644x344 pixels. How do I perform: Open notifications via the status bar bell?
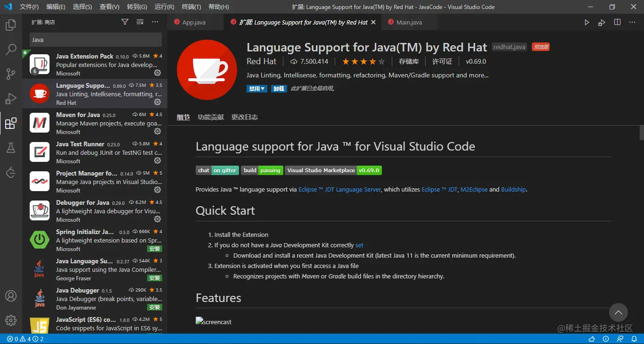[x=635, y=339]
